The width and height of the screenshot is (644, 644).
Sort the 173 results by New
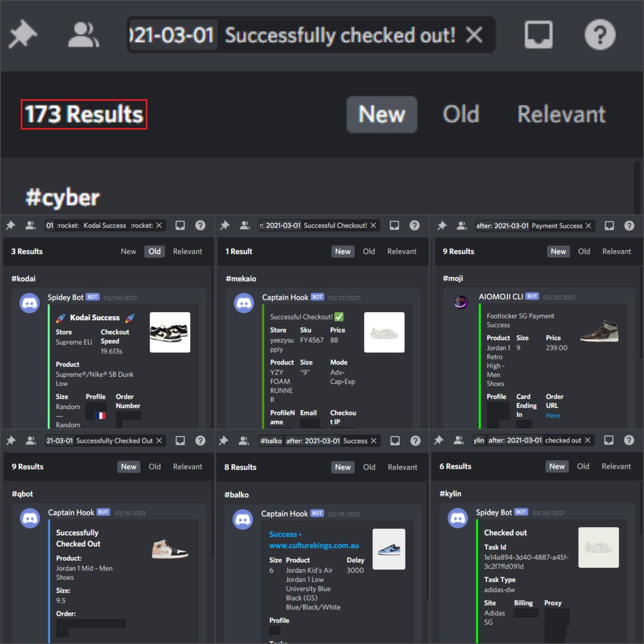[382, 114]
